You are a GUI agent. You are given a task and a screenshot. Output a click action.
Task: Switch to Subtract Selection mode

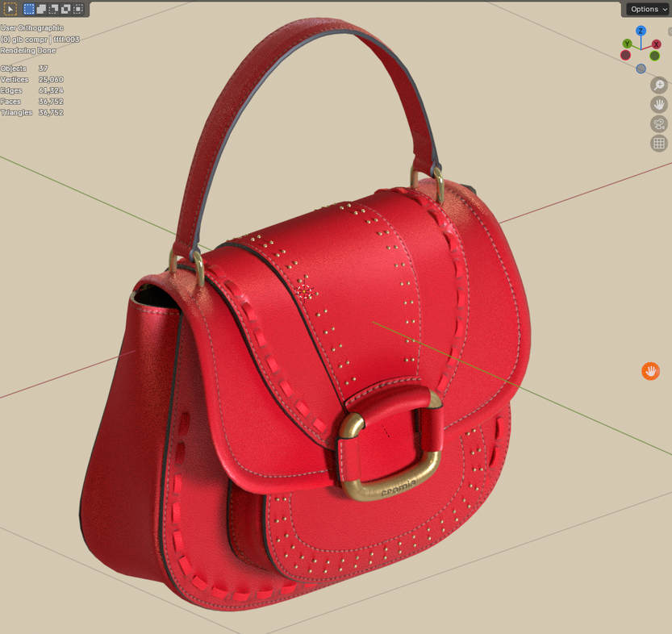tap(53, 9)
